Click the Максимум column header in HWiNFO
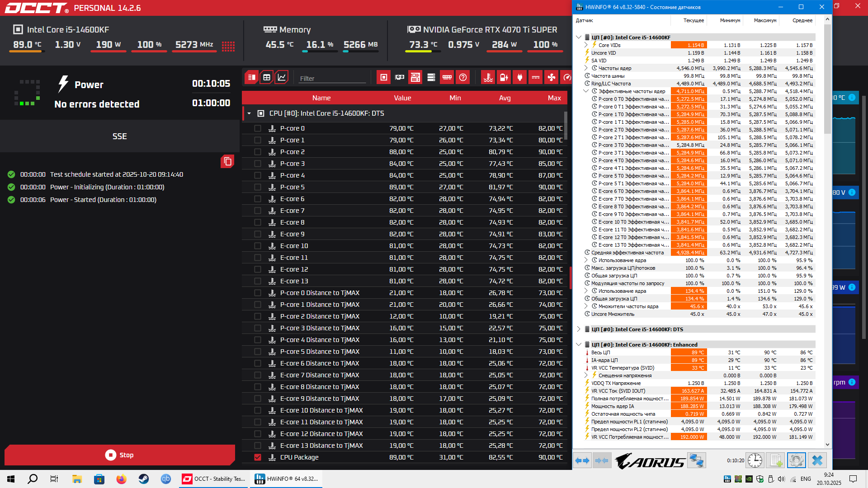 coord(765,20)
